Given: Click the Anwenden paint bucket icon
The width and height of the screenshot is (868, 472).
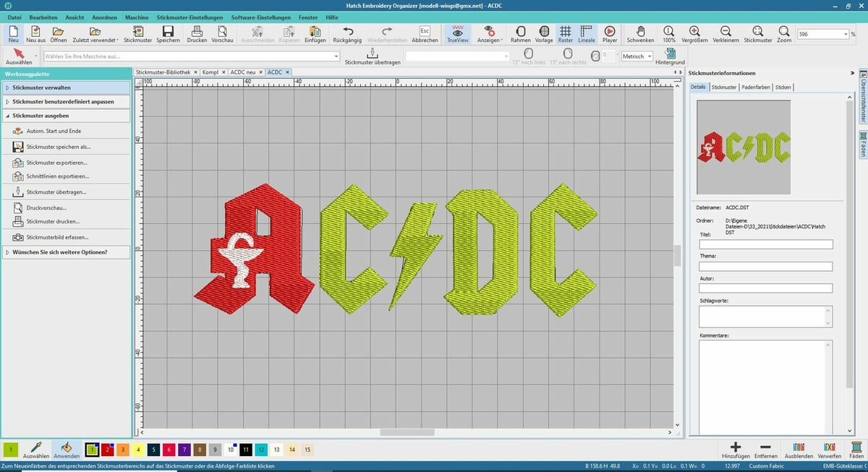Looking at the screenshot, I should [x=67, y=450].
